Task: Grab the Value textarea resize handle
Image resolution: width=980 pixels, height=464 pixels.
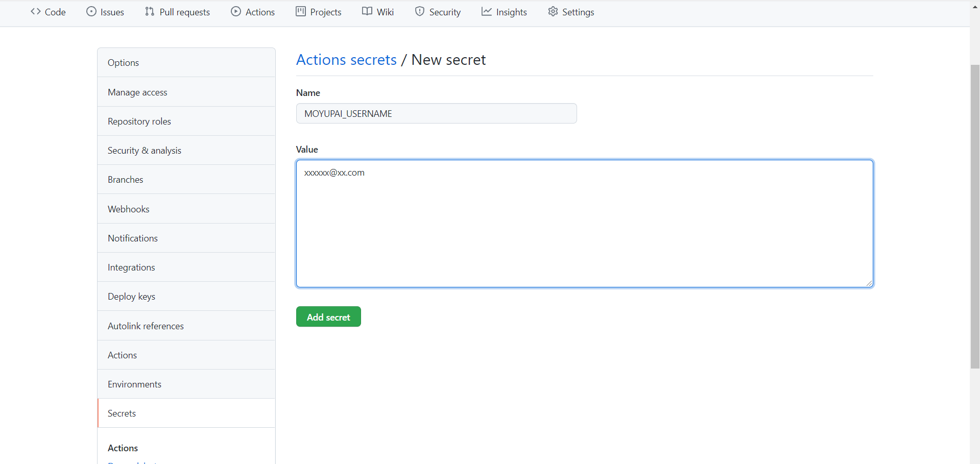Action: click(x=869, y=283)
